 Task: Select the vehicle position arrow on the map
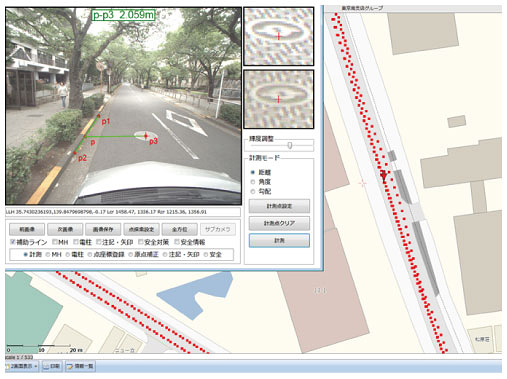(384, 175)
